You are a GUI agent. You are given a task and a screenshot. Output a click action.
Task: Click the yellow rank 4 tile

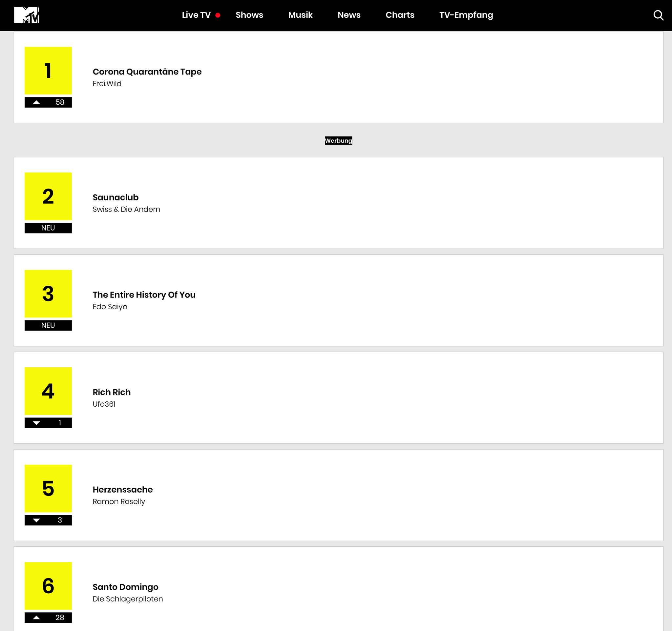pyautogui.click(x=48, y=391)
